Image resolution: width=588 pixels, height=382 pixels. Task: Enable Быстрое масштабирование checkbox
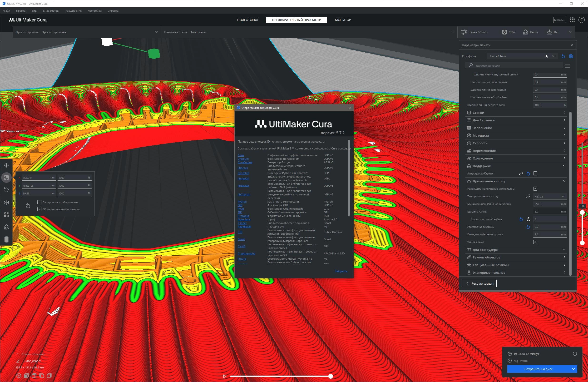coord(39,202)
